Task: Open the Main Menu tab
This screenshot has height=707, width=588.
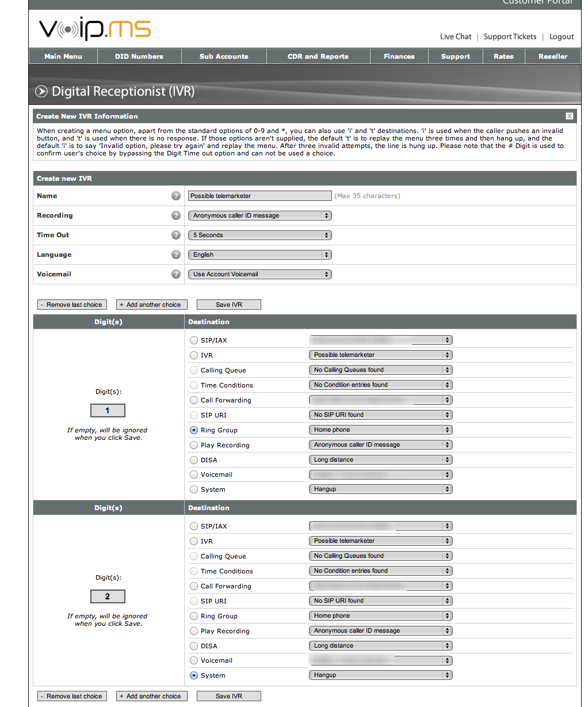Action: (x=63, y=56)
